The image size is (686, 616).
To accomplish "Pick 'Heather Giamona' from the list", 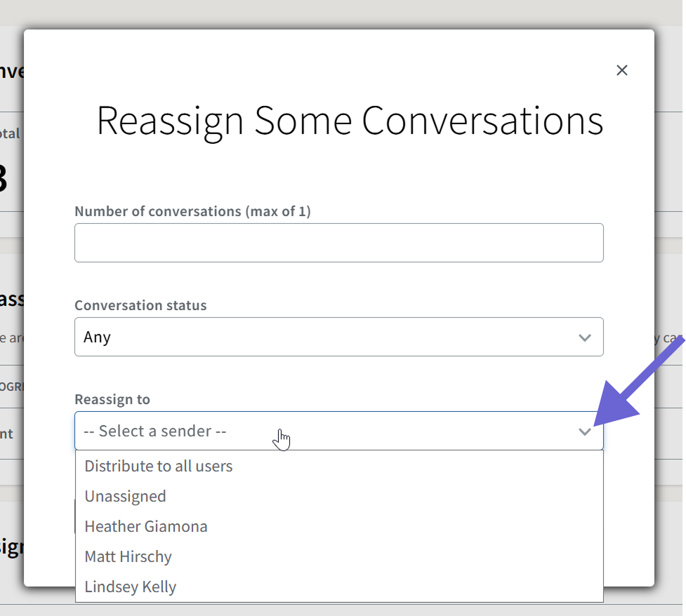I will [x=339, y=526].
